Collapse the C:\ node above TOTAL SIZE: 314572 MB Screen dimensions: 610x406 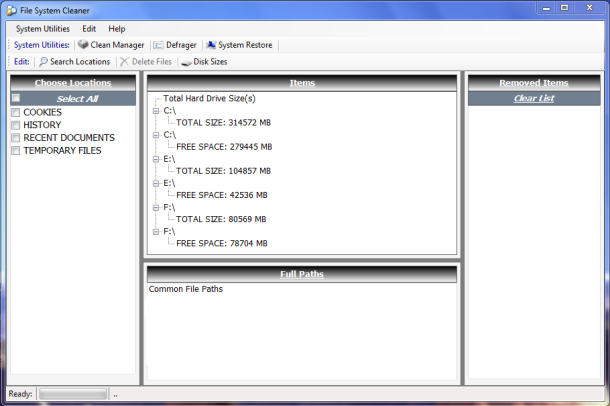coord(156,111)
